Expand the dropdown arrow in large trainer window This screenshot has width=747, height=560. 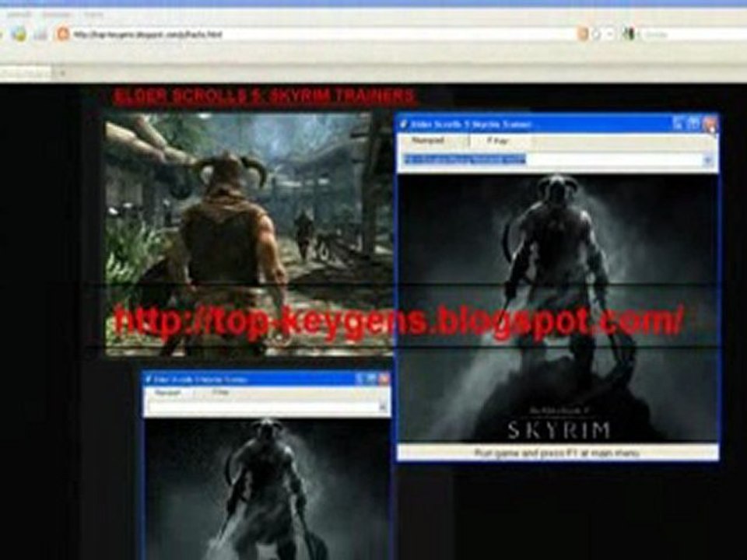[x=708, y=160]
